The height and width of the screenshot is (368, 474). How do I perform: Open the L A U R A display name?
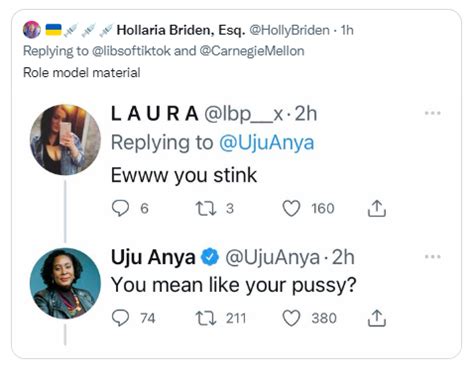[155, 114]
